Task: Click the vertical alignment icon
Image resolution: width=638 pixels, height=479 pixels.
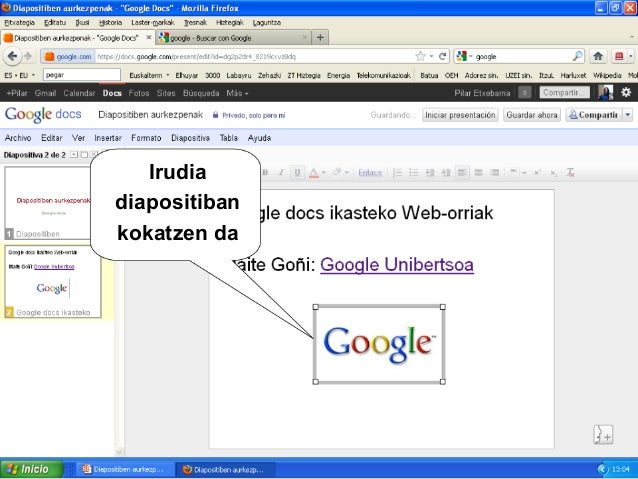Action: click(514, 173)
